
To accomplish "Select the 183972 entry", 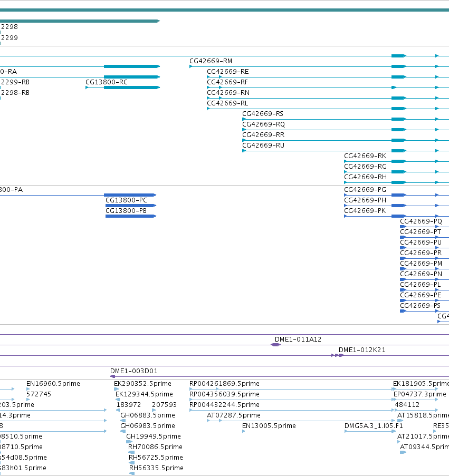I will pos(129,405).
